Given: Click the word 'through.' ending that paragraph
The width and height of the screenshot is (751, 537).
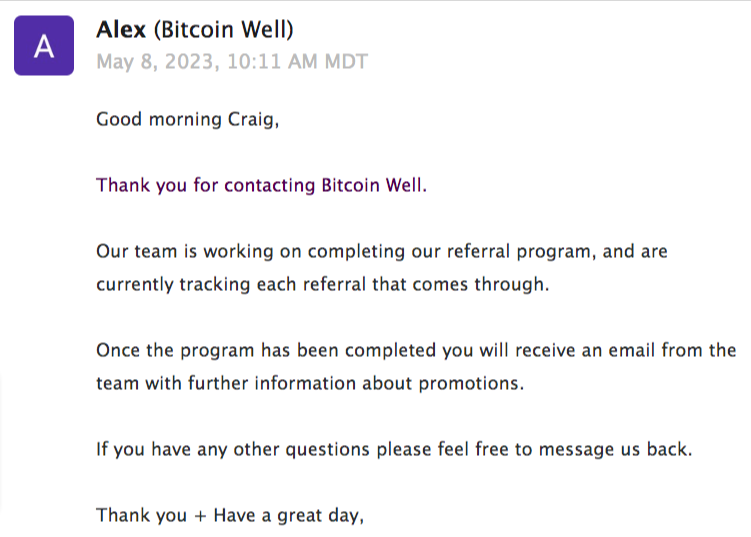Looking at the screenshot, I should [512, 284].
